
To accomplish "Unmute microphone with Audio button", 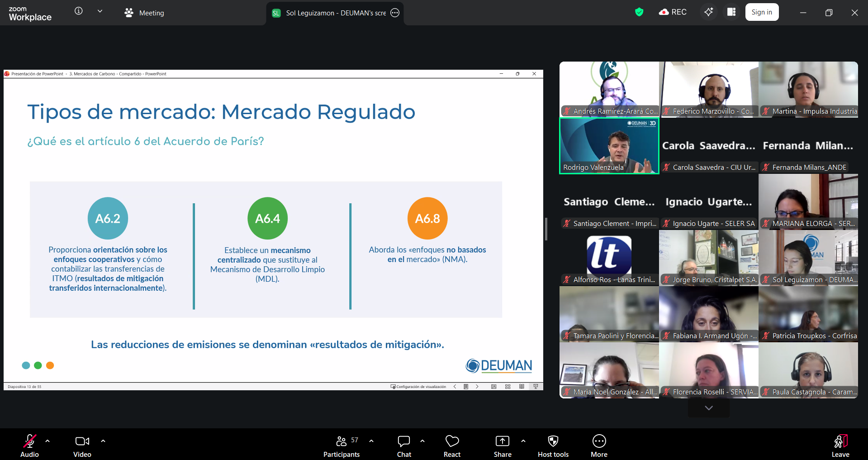I will click(30, 446).
